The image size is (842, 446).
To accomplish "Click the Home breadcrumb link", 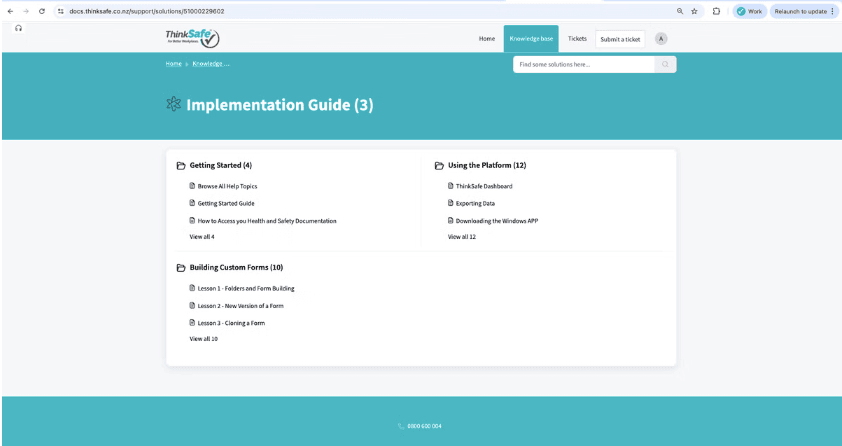I will 173,63.
